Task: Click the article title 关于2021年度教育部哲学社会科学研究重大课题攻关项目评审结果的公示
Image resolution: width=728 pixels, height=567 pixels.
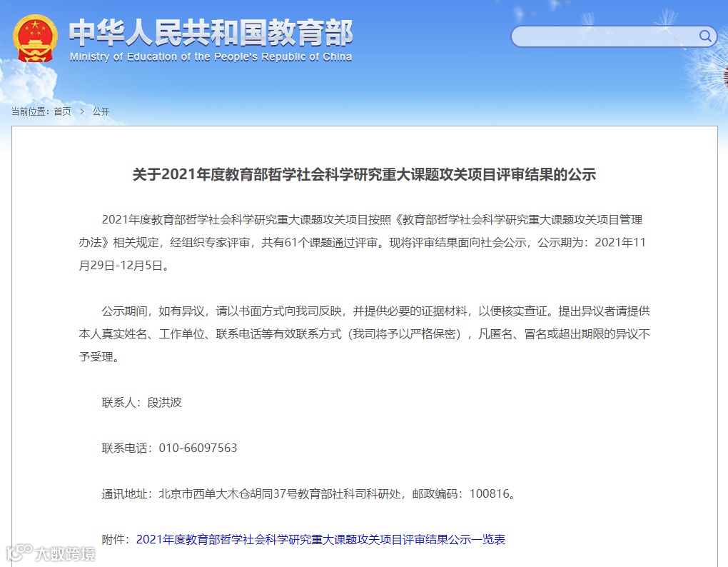Action: point(364,174)
